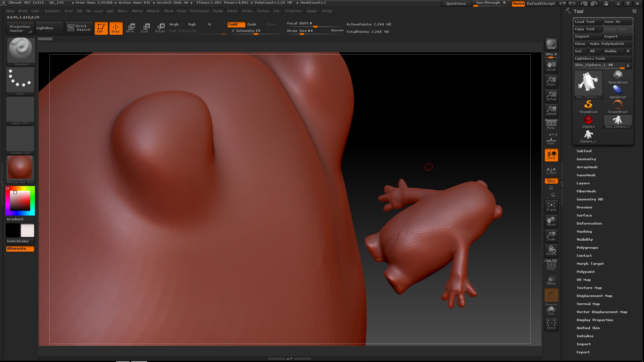Select the MatCap Red Wax material thumbnail
Image resolution: width=644 pixels, height=362 pixels.
pos(20,167)
